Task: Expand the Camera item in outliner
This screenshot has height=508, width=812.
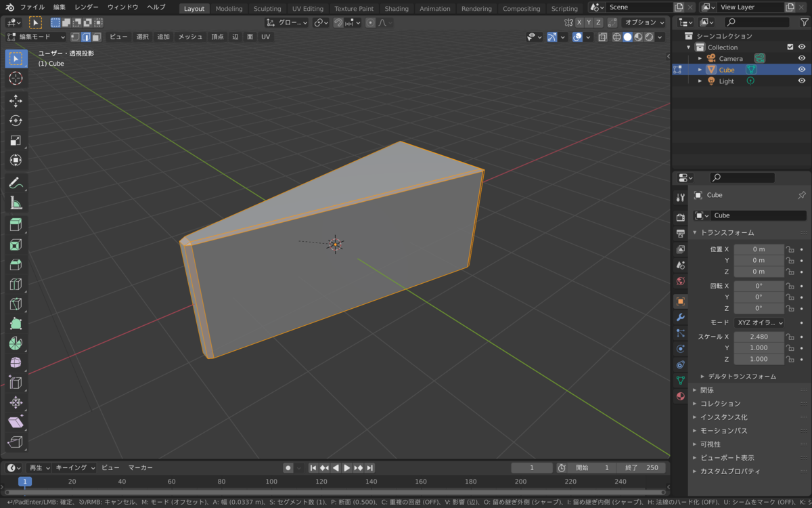Action: click(x=700, y=58)
